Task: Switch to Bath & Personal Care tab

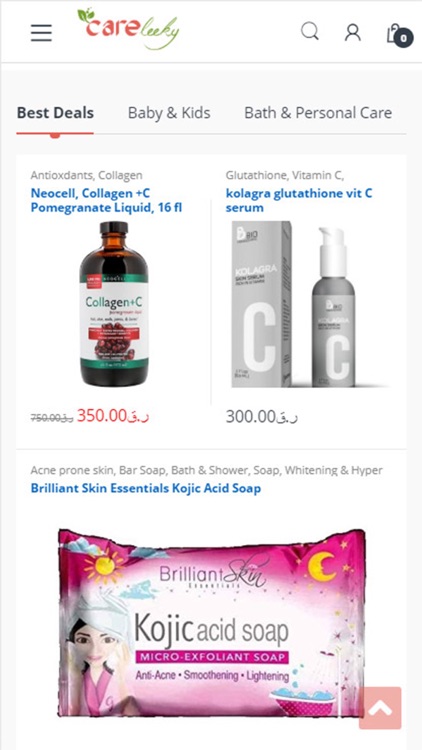Action: (318, 113)
